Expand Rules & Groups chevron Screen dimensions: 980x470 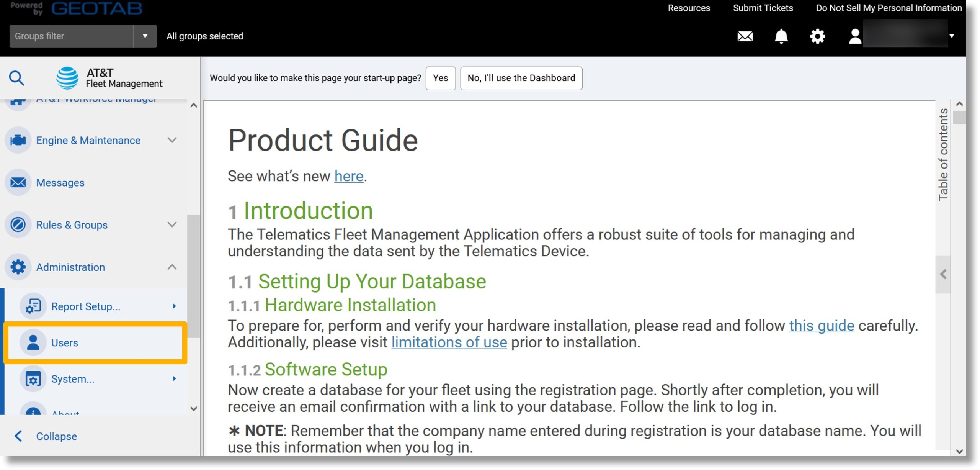pyautogui.click(x=172, y=224)
